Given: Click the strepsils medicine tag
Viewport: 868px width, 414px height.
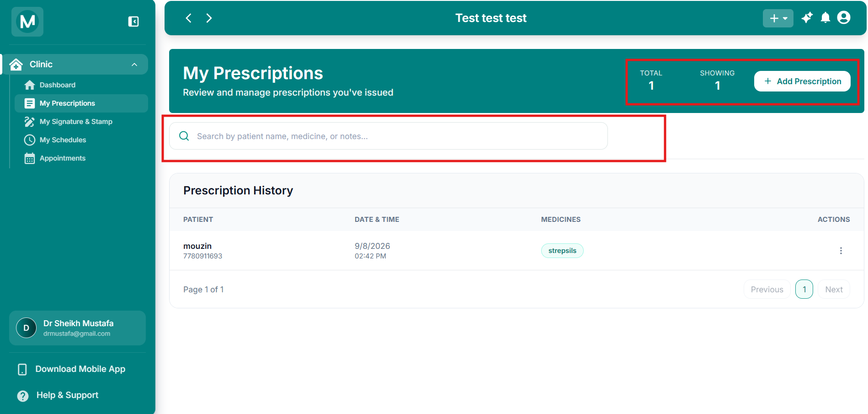Looking at the screenshot, I should (562, 251).
